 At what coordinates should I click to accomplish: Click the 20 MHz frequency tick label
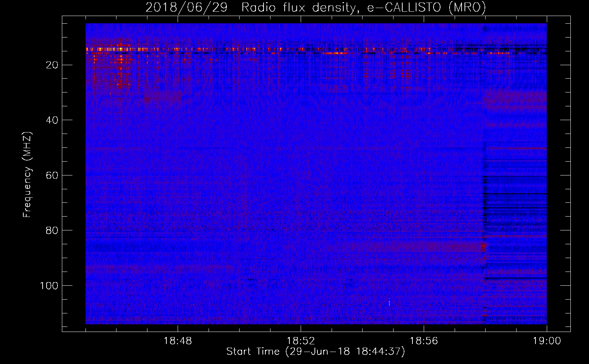[52, 65]
